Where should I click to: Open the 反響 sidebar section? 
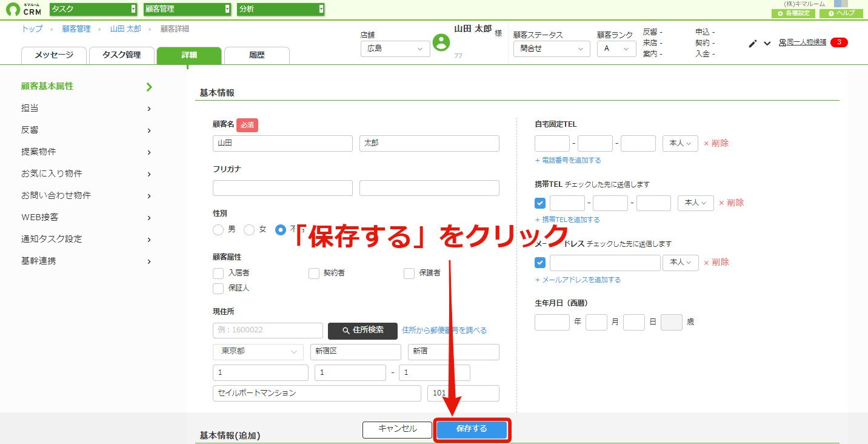pos(86,130)
